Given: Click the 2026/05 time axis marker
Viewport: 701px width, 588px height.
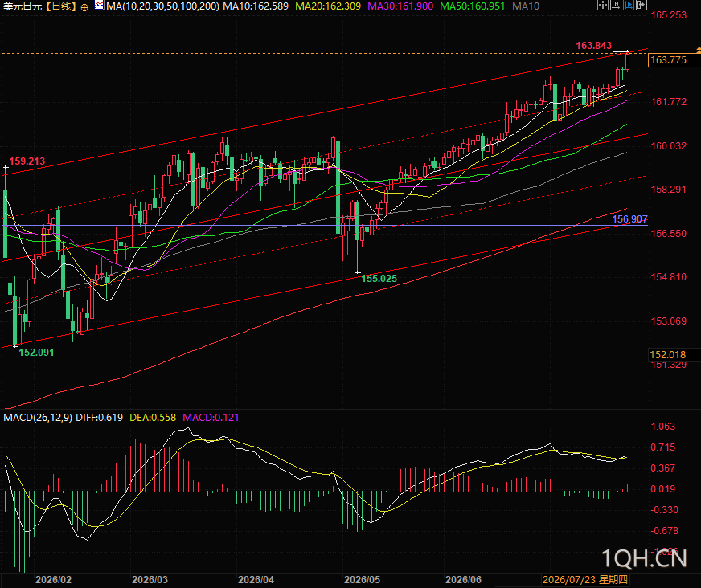Looking at the screenshot, I should (362, 580).
